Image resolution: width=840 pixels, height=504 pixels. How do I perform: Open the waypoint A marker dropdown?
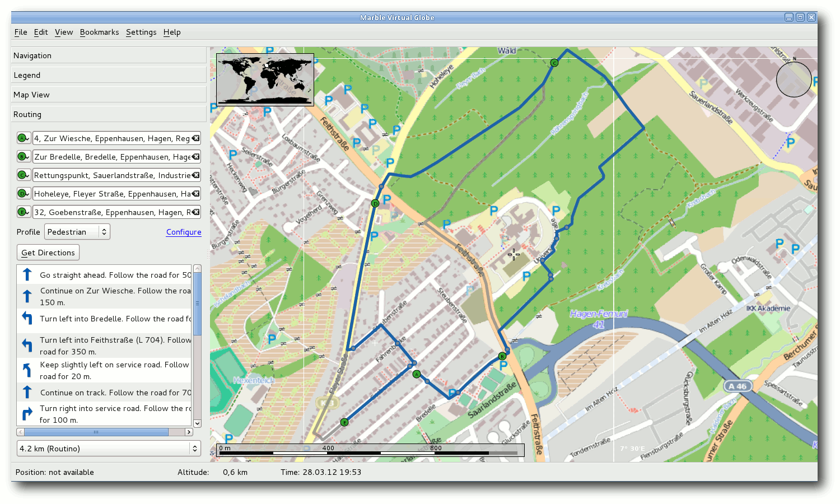click(x=24, y=138)
